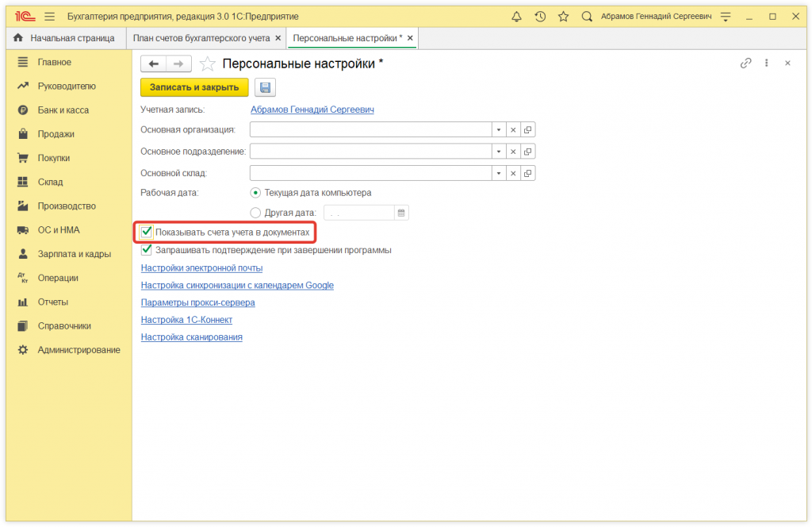Navigate back with left arrow button
The height and width of the screenshot is (527, 812).
[x=154, y=64]
